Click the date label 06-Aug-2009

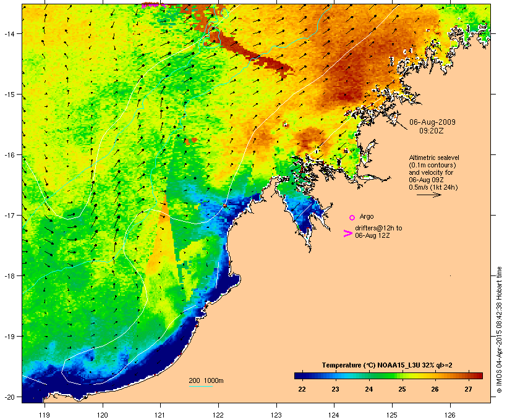pos(432,122)
